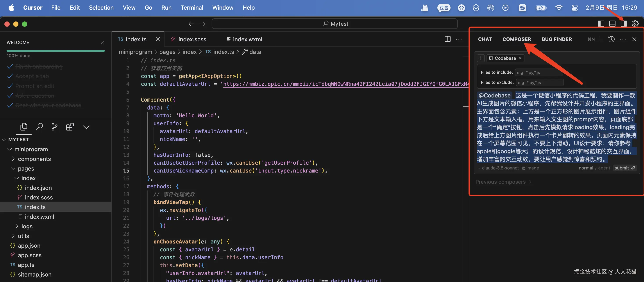
Task: Toggle the bottom panel layout icon
Action: pos(612,24)
